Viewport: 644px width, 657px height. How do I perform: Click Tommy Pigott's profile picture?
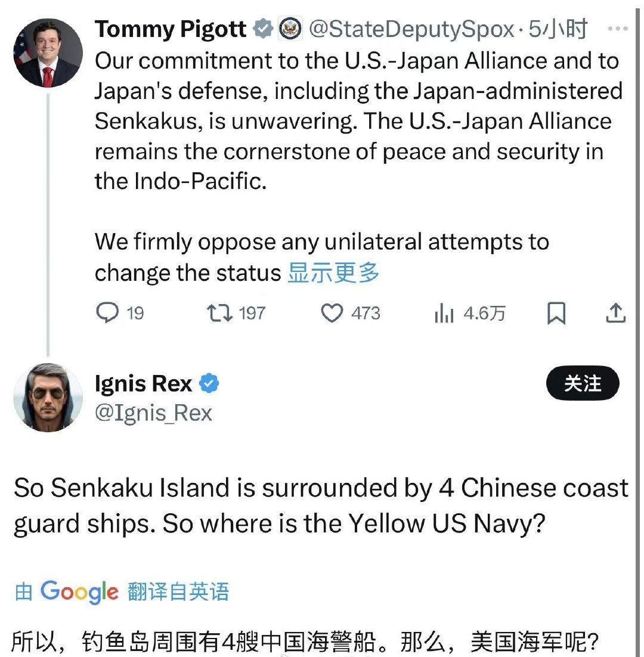48,53
